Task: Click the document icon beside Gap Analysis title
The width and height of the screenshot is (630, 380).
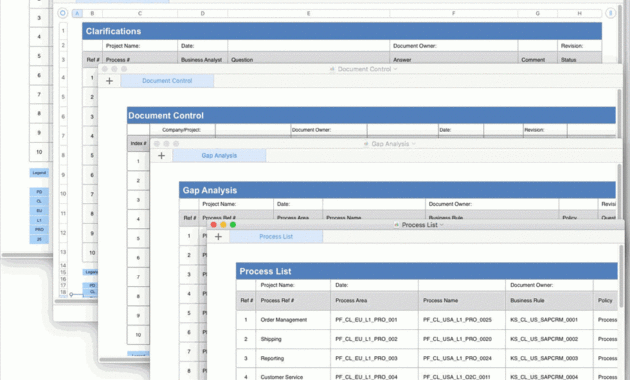Action: click(x=366, y=144)
